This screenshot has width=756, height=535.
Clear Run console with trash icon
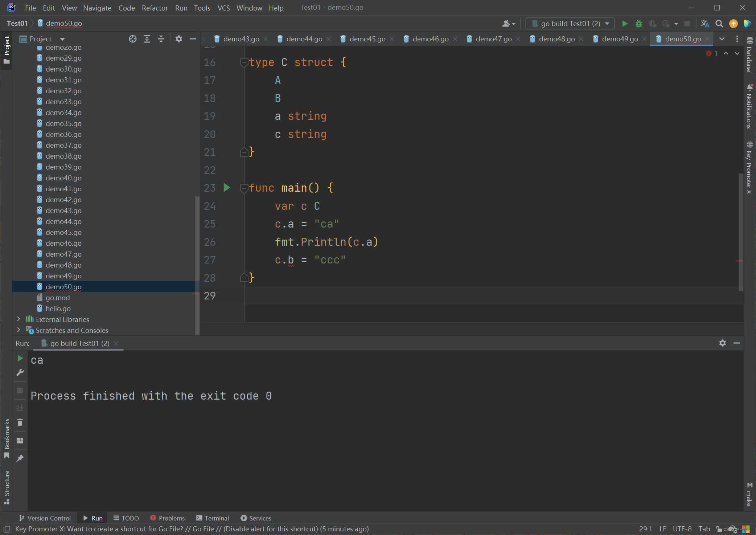(x=20, y=422)
